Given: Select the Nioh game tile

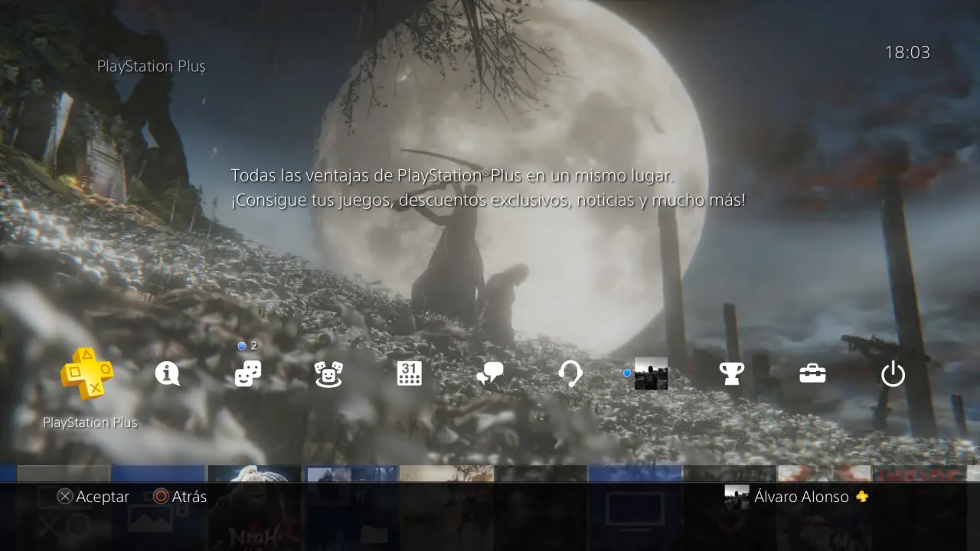Looking at the screenshot, I should (254, 505).
